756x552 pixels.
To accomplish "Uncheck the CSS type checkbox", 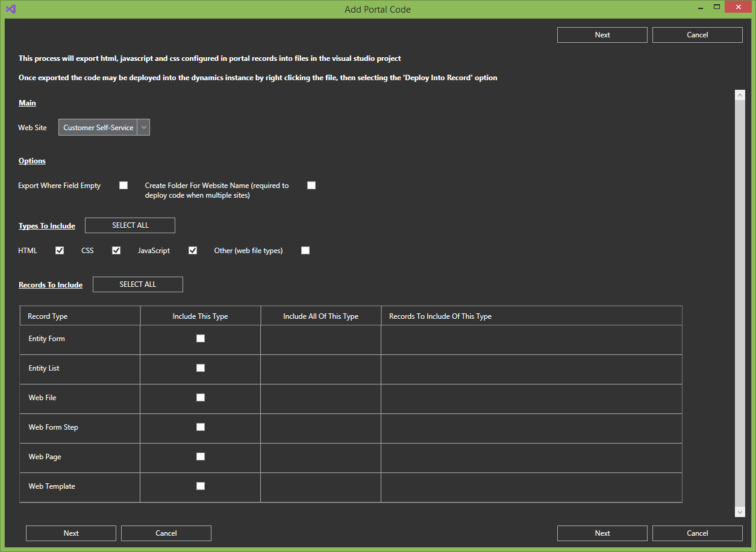I will click(116, 249).
